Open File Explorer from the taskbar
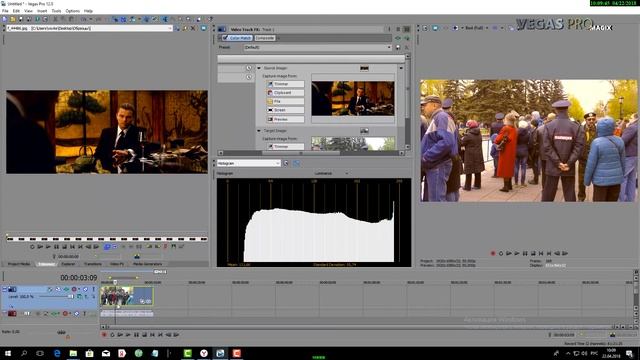Screen dimensions: 640x360 [x=73, y=353]
